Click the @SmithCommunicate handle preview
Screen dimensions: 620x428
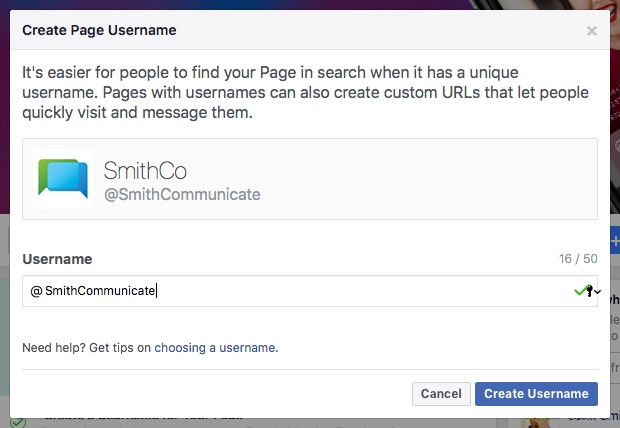coord(182,195)
